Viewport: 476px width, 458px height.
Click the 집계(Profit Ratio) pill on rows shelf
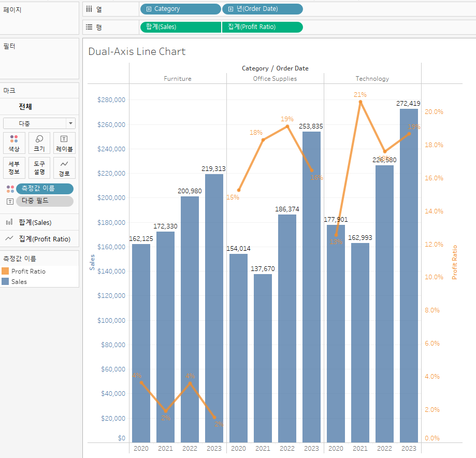click(263, 27)
